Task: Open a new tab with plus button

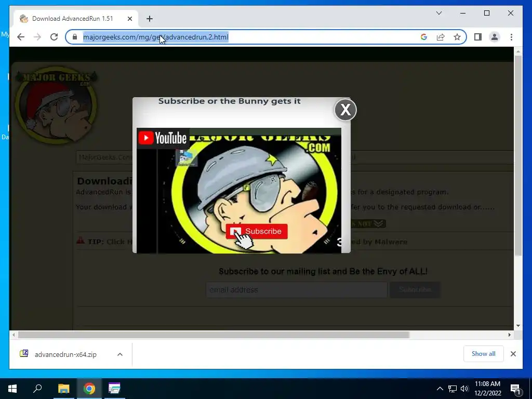Action: (150, 19)
